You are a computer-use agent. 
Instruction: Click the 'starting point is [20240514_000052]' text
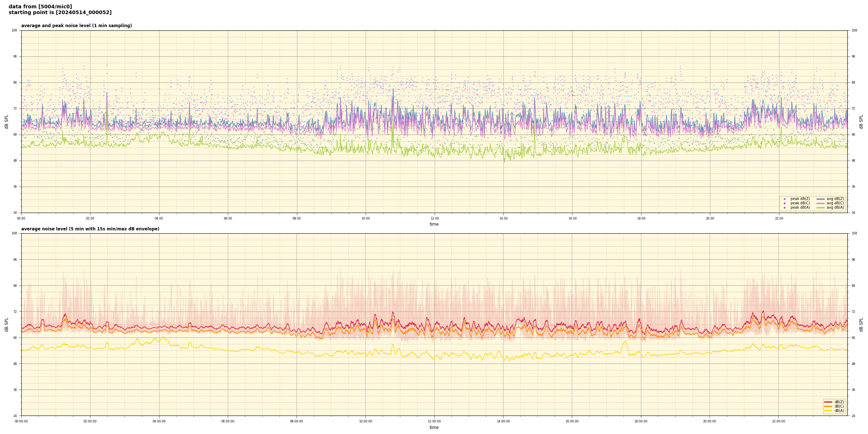click(60, 12)
